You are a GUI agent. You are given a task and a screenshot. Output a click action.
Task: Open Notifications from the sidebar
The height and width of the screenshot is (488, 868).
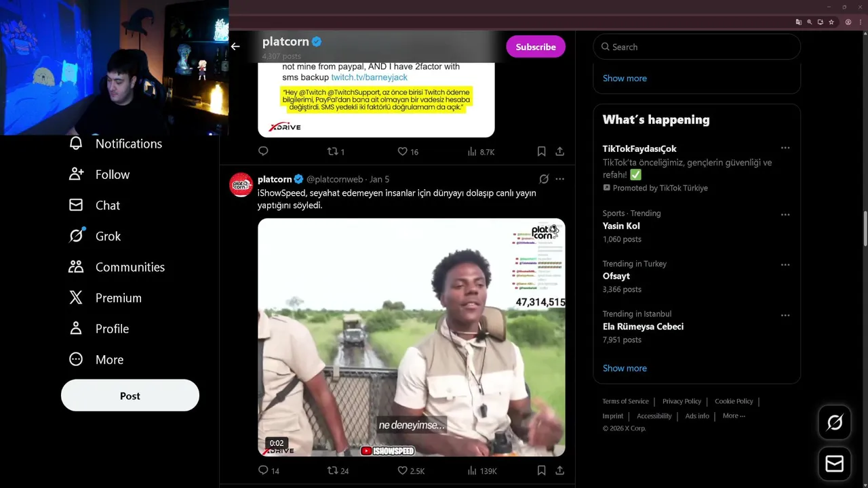(x=115, y=144)
